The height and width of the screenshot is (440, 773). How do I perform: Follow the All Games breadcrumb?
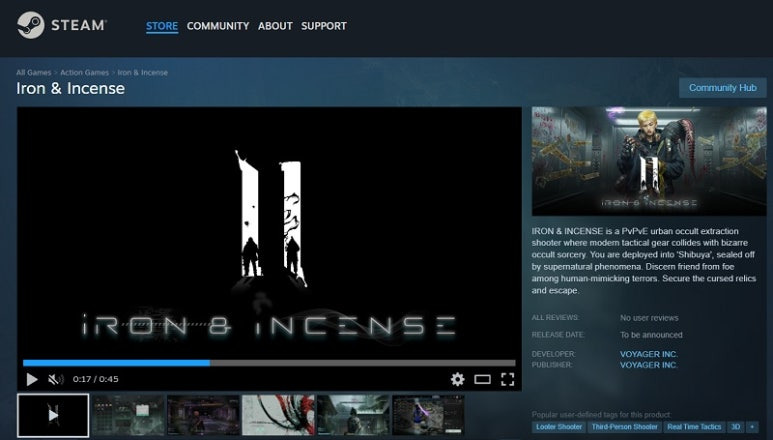(34, 72)
